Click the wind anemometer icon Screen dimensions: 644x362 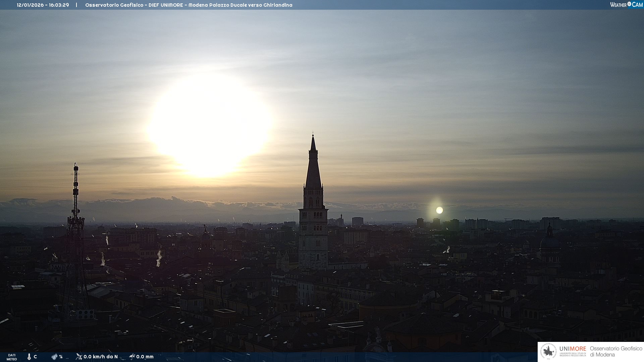click(79, 357)
